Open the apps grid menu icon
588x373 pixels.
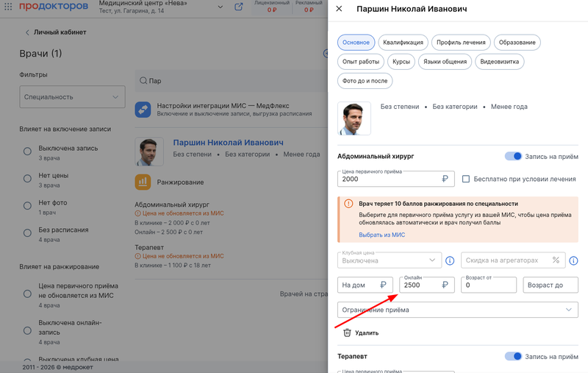(x=8, y=7)
